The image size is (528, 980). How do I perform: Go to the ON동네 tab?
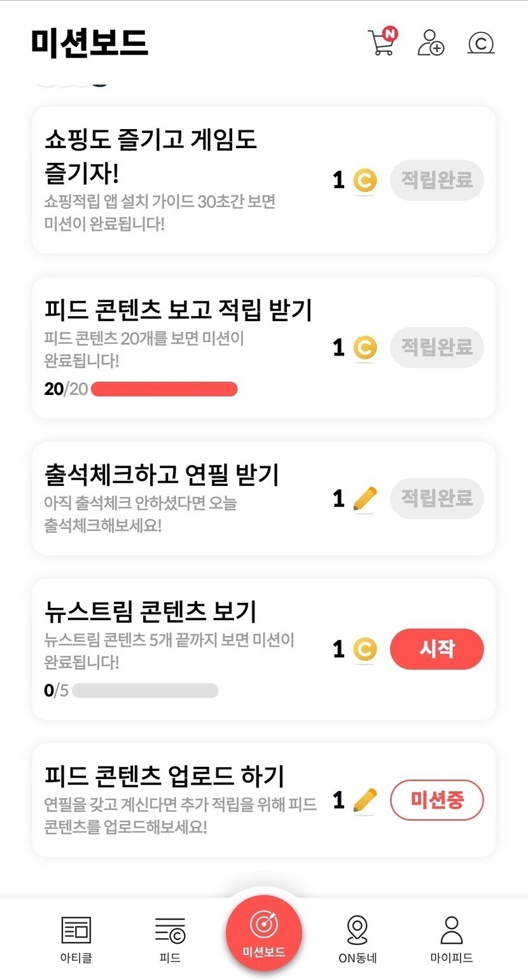[x=358, y=939]
